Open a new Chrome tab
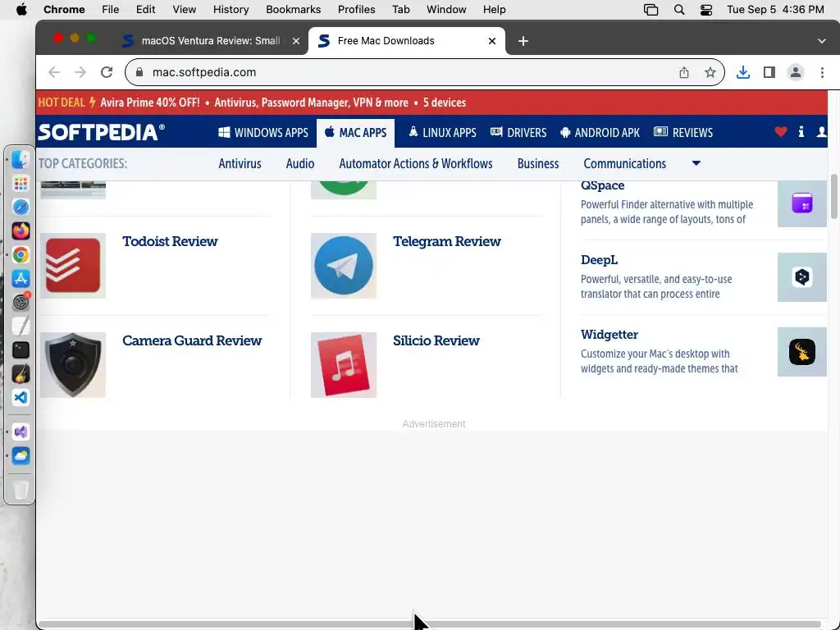This screenshot has height=630, width=840. point(523,41)
